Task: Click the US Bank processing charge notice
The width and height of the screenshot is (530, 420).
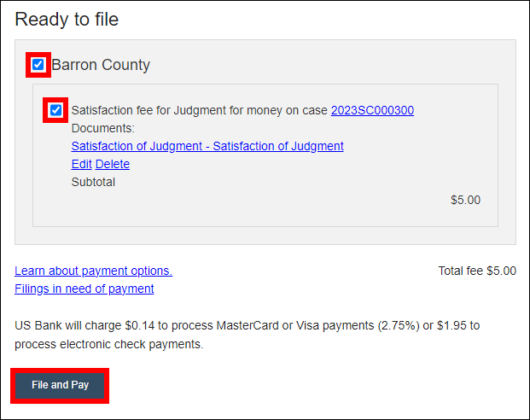Action: (248, 325)
